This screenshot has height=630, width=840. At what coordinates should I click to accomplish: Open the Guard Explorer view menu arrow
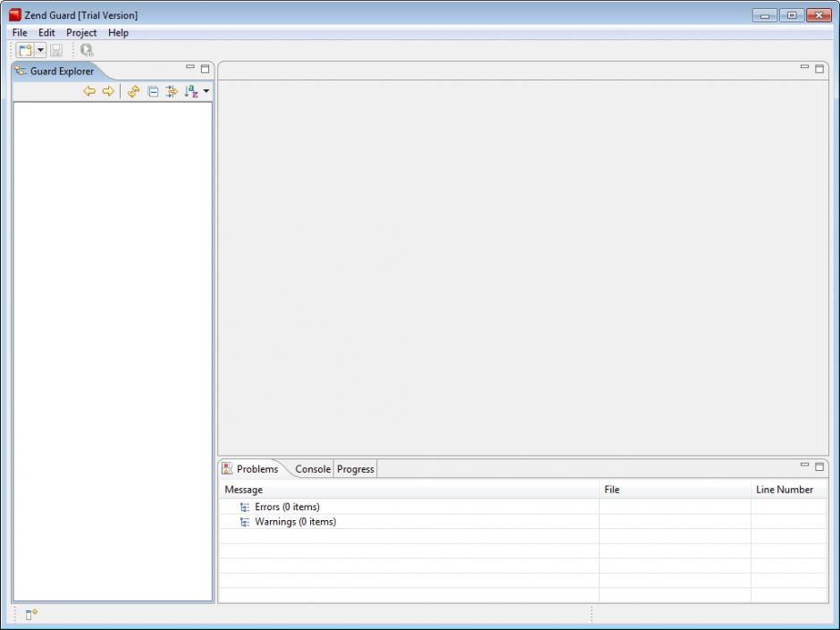(x=206, y=91)
